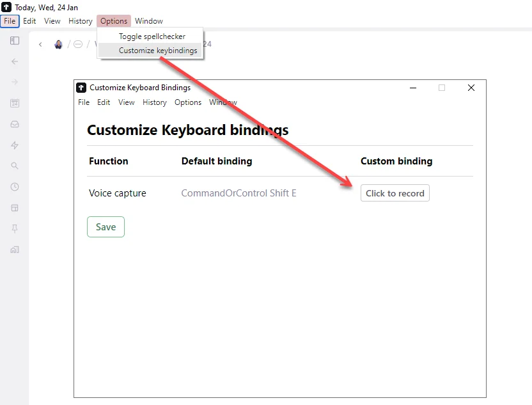Open the calendar icon in sidebar
The image size is (532, 405).
[x=15, y=103]
